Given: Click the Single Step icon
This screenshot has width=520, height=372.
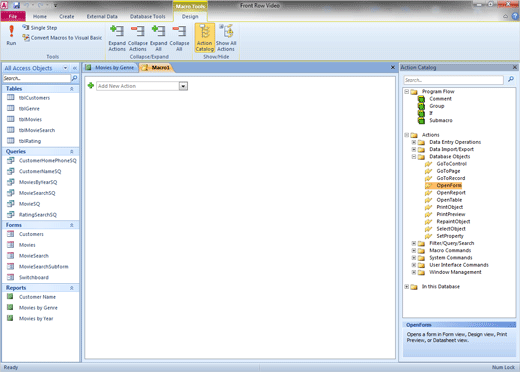Looking at the screenshot, I should 25,27.
